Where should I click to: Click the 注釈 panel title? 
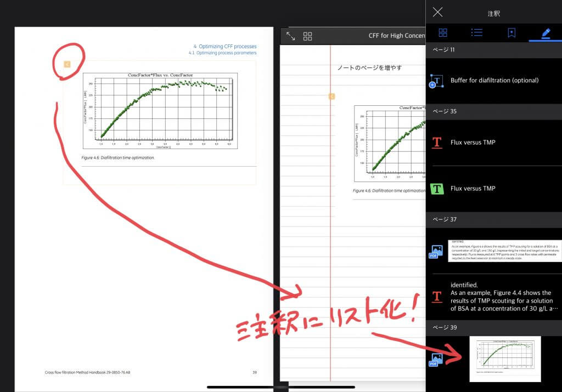pos(493,14)
